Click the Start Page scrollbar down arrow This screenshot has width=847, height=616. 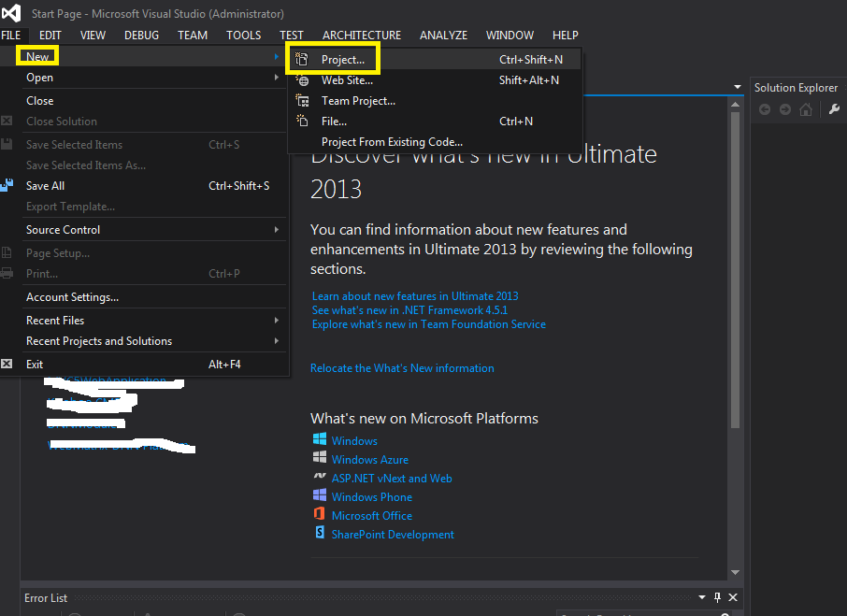736,572
